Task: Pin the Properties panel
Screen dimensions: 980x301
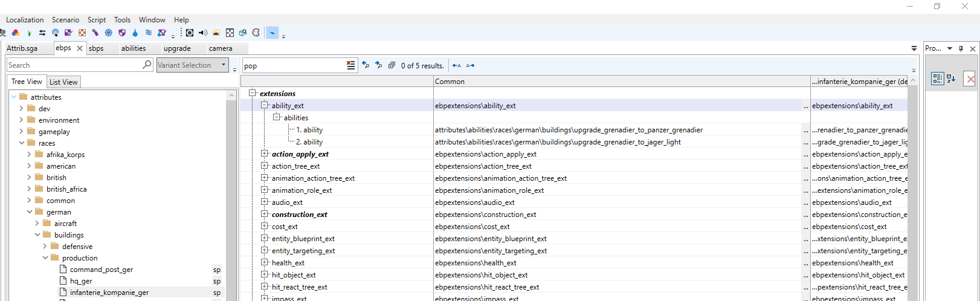Action: point(961,48)
